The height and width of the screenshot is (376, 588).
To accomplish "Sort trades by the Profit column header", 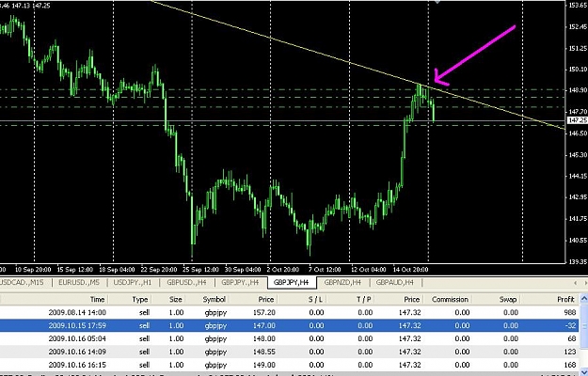I will click(549, 299).
